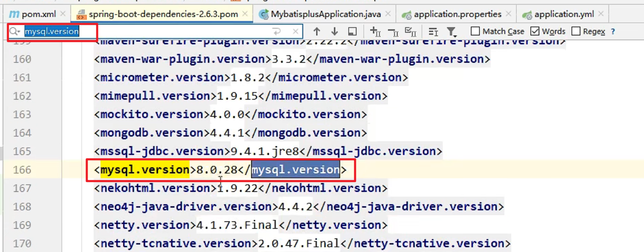The height and width of the screenshot is (252, 644).
Task: Click line number 166 in gutter
Action: (22, 170)
